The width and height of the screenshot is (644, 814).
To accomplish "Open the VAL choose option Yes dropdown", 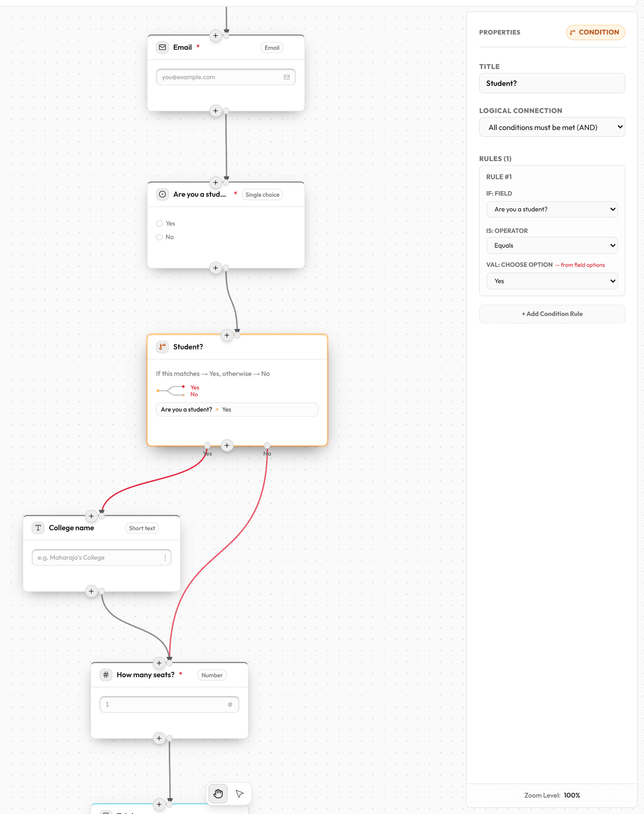I will (552, 281).
